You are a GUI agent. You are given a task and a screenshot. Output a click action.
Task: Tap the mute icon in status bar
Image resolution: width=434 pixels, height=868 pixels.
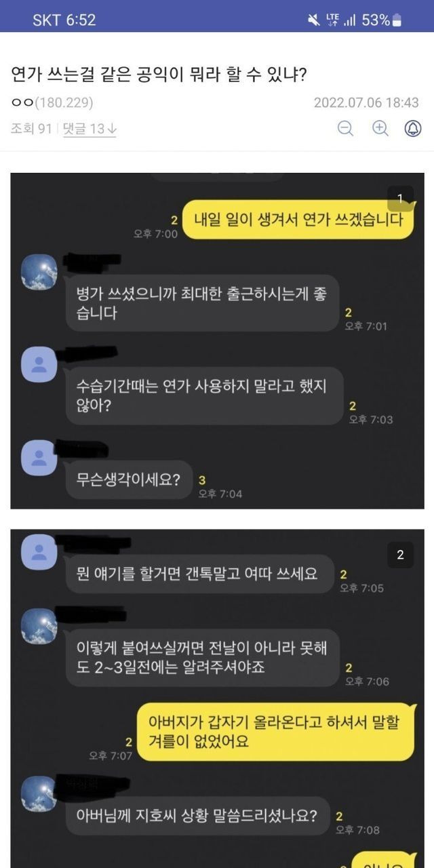pos(314,20)
